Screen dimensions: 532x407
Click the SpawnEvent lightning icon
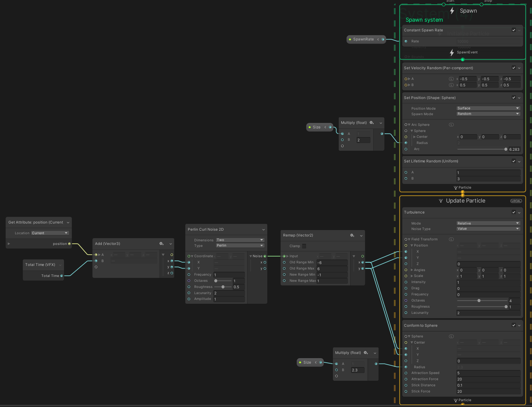452,52
